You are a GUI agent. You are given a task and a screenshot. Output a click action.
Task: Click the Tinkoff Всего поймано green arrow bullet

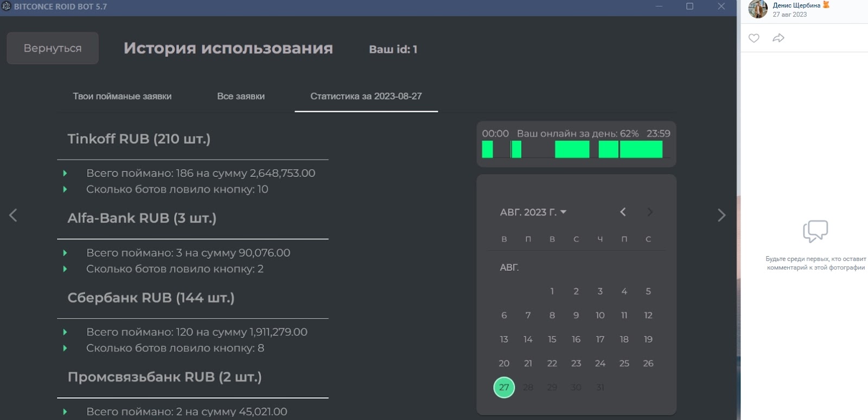65,173
